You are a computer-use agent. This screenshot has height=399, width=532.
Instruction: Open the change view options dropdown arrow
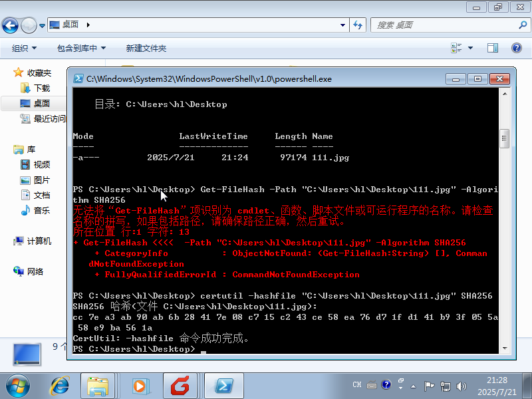pos(471,48)
